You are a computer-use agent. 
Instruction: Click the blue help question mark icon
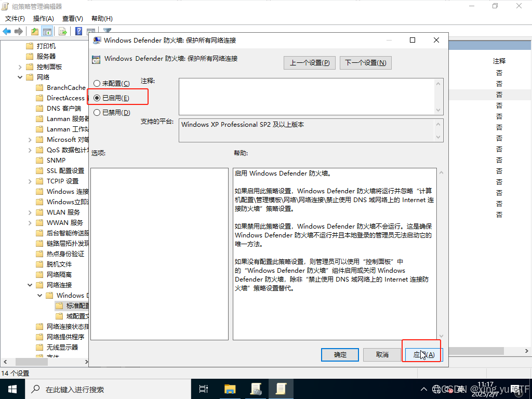coord(79,31)
